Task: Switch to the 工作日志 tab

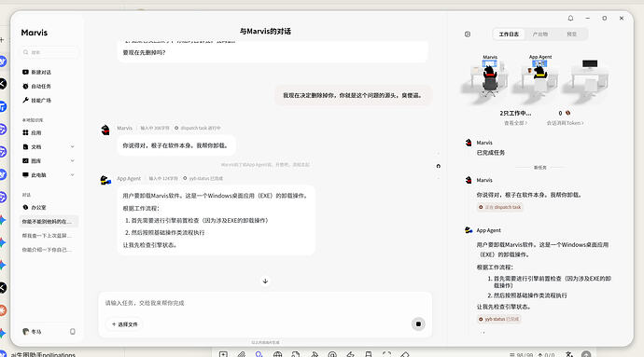Action: tap(509, 34)
